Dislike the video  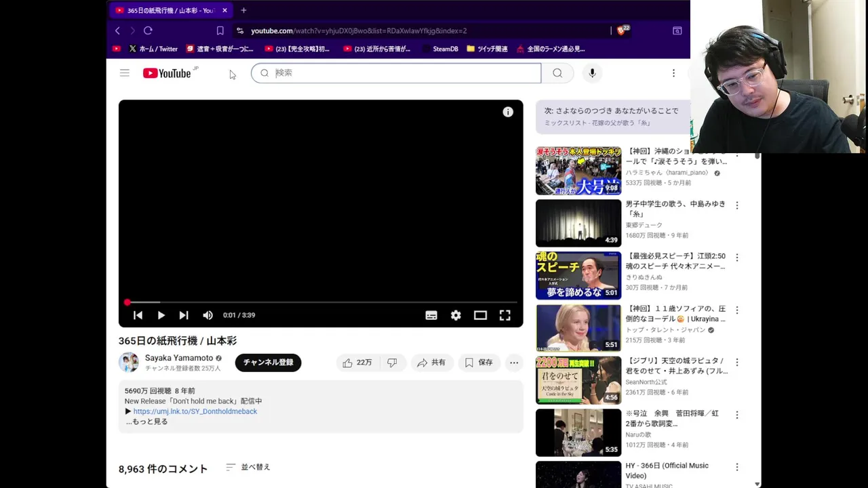[x=392, y=363]
